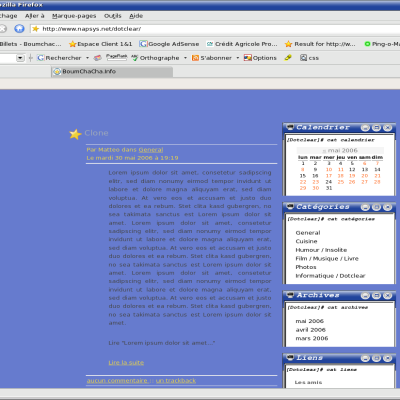Close the Liens widget

(x=387, y=358)
